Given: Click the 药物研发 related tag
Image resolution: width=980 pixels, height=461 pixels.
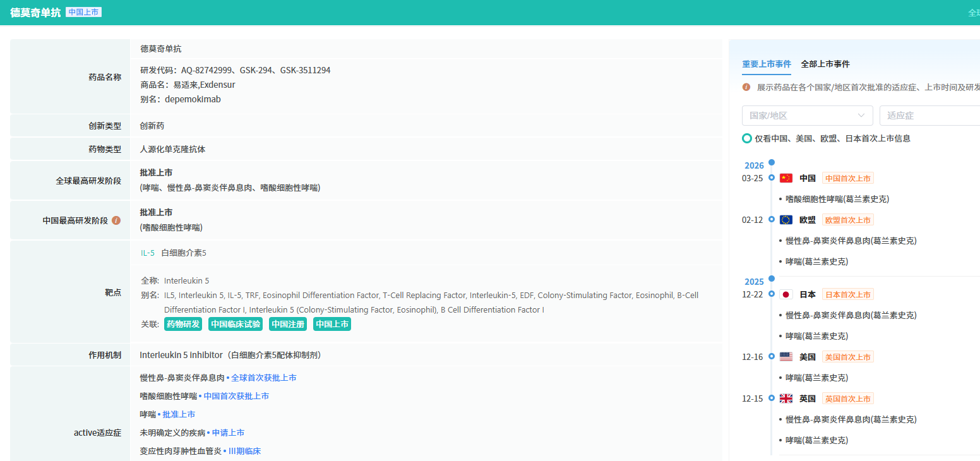Looking at the screenshot, I should pos(183,324).
